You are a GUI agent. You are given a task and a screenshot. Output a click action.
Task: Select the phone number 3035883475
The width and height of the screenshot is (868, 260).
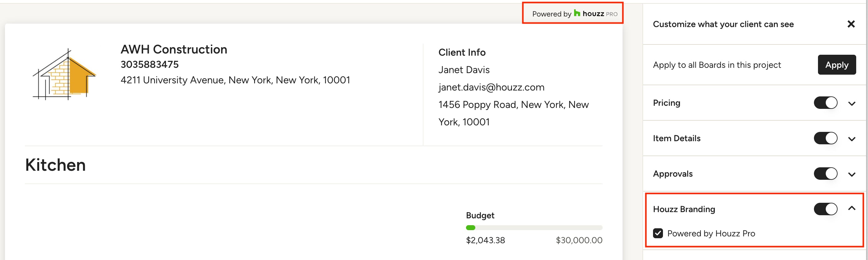[x=150, y=64]
